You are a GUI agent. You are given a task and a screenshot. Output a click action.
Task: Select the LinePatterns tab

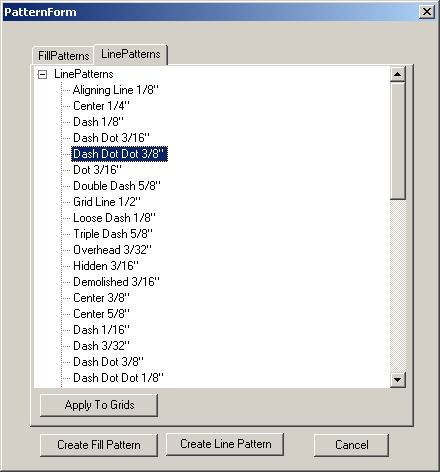tap(131, 54)
